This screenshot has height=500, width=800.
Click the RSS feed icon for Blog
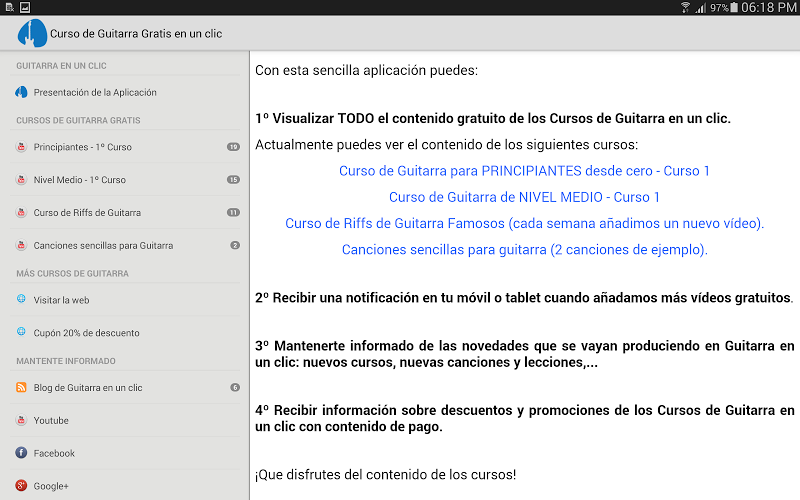pos(21,387)
